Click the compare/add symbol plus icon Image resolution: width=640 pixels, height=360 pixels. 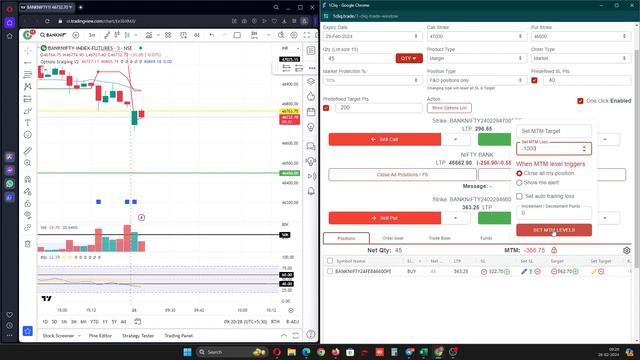pyautogui.click(x=76, y=35)
